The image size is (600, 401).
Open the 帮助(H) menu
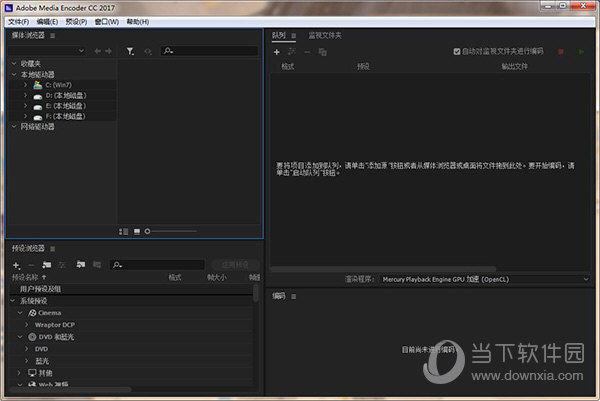point(138,22)
